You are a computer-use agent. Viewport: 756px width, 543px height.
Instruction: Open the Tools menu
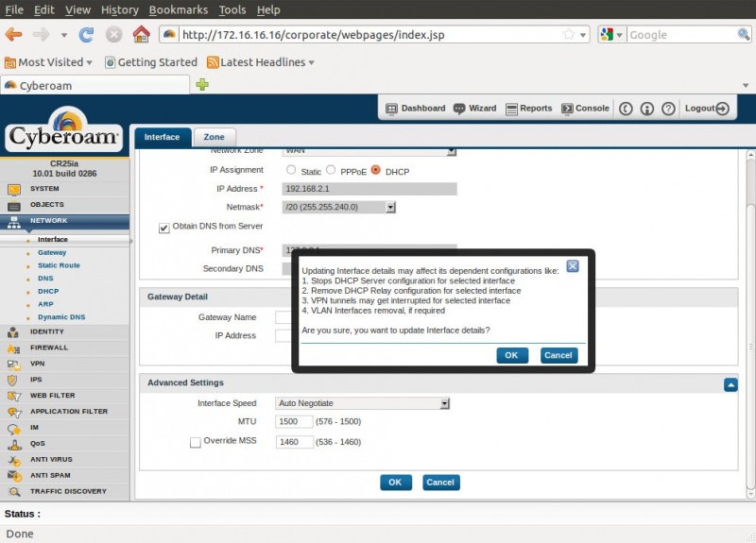(x=232, y=9)
